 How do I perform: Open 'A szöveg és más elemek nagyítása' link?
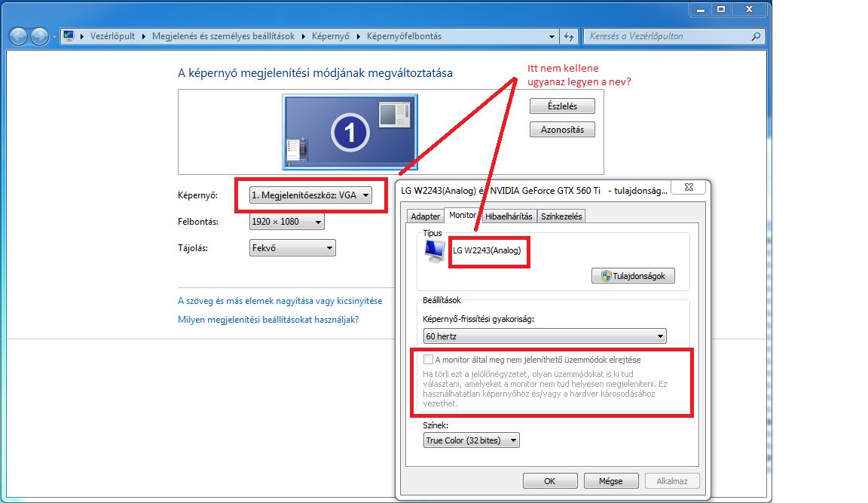click(x=280, y=301)
